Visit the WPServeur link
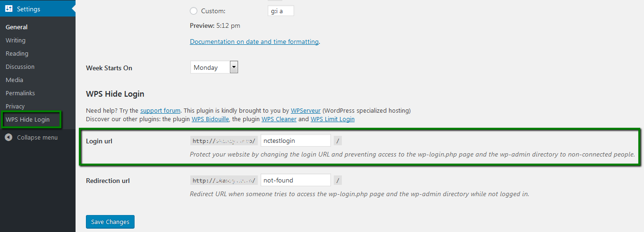 coord(306,111)
